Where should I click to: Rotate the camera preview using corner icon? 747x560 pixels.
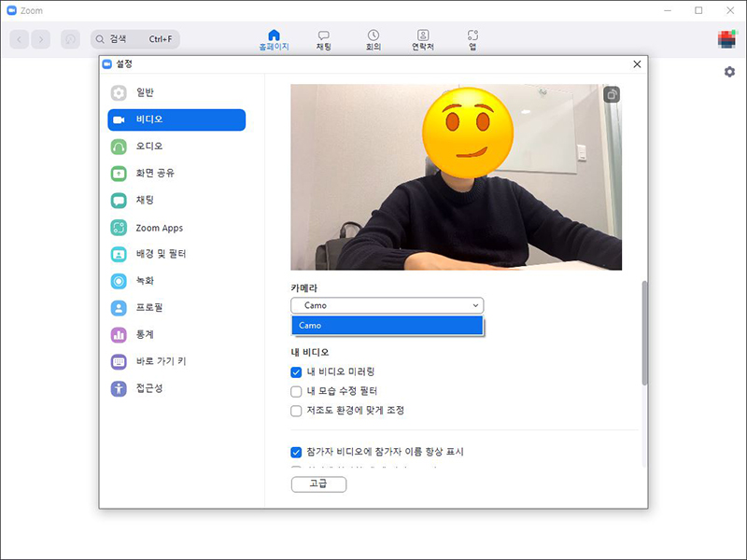(612, 95)
